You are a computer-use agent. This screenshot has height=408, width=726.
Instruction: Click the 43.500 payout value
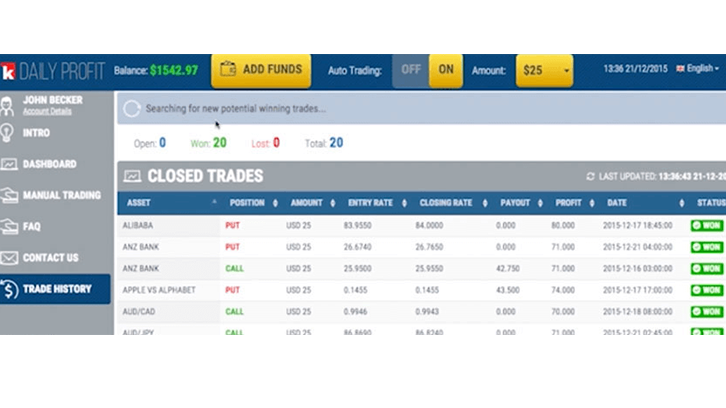tap(507, 290)
